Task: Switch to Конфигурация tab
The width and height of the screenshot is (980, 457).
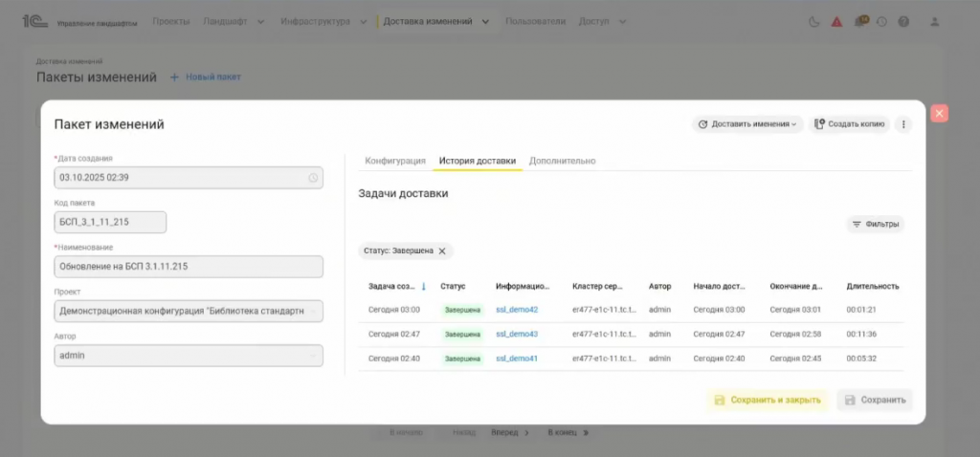Action: click(x=395, y=161)
